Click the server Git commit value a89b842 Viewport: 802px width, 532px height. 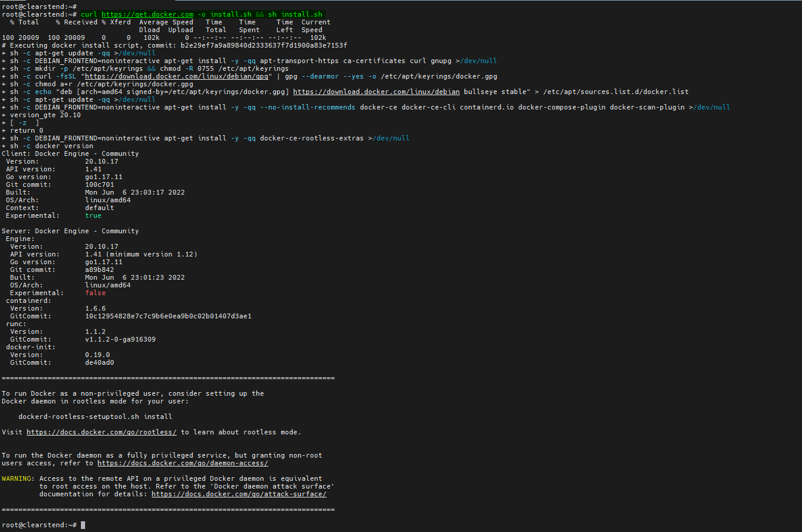click(99, 270)
